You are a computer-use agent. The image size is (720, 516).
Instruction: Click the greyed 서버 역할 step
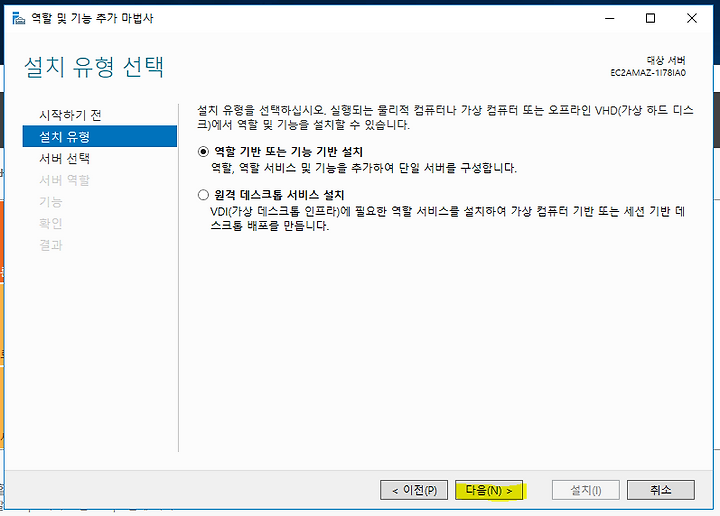(x=64, y=180)
